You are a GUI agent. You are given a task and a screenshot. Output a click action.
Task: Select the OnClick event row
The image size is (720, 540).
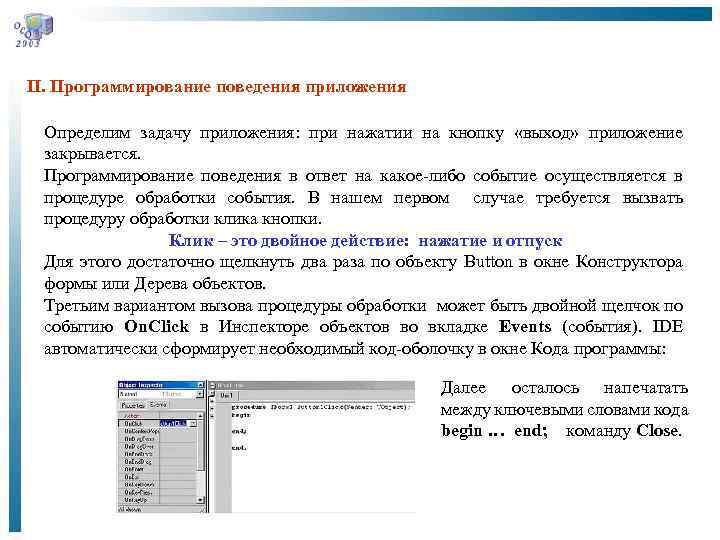(157, 423)
